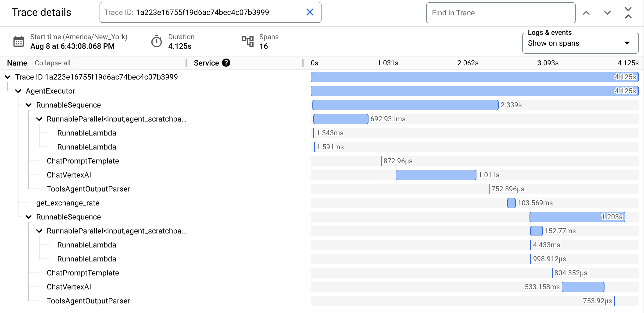Click the Collapse all button
The height and width of the screenshot is (313, 644).
(53, 63)
